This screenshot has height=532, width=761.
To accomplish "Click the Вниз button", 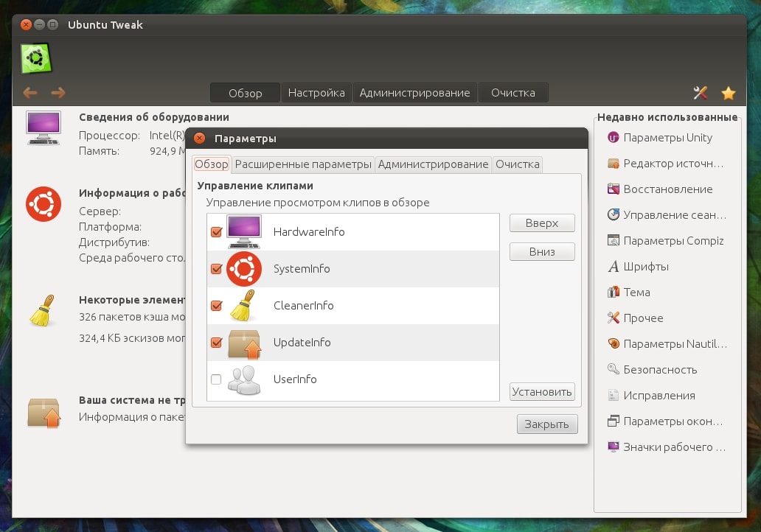I will click(x=542, y=252).
